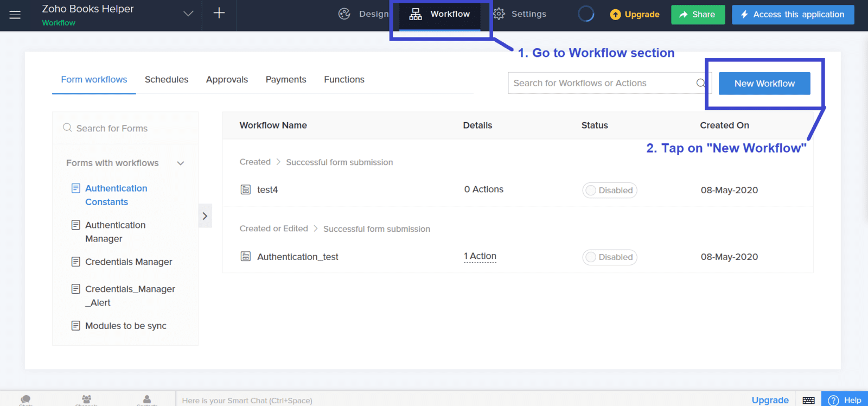Open the Settings tab

point(520,14)
